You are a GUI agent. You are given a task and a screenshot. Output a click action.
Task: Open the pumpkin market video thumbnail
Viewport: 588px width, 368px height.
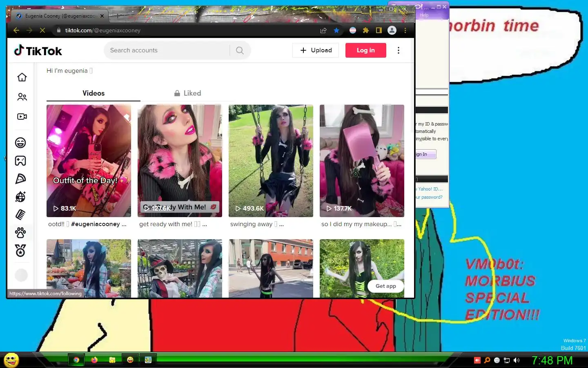(x=89, y=268)
